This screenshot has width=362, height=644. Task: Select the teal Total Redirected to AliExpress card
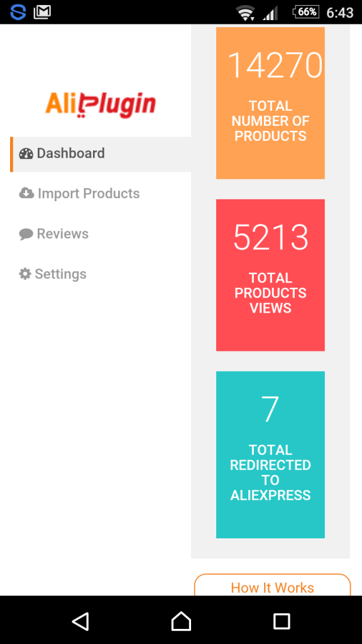click(x=270, y=455)
